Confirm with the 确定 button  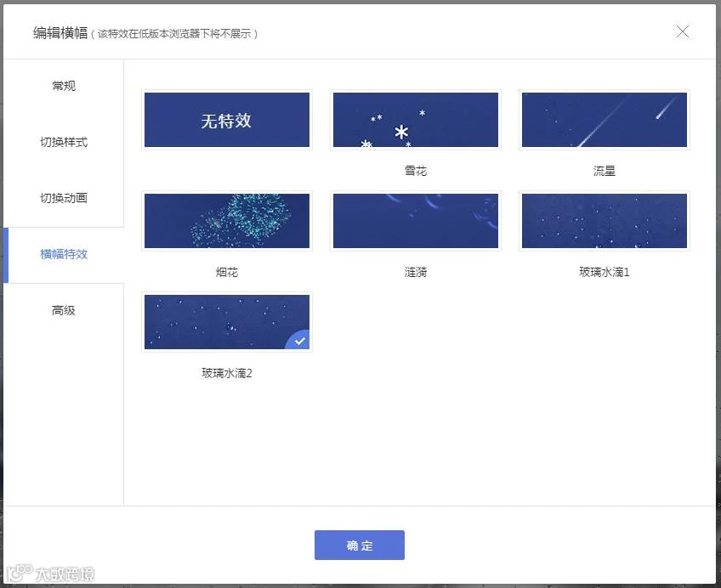click(360, 546)
